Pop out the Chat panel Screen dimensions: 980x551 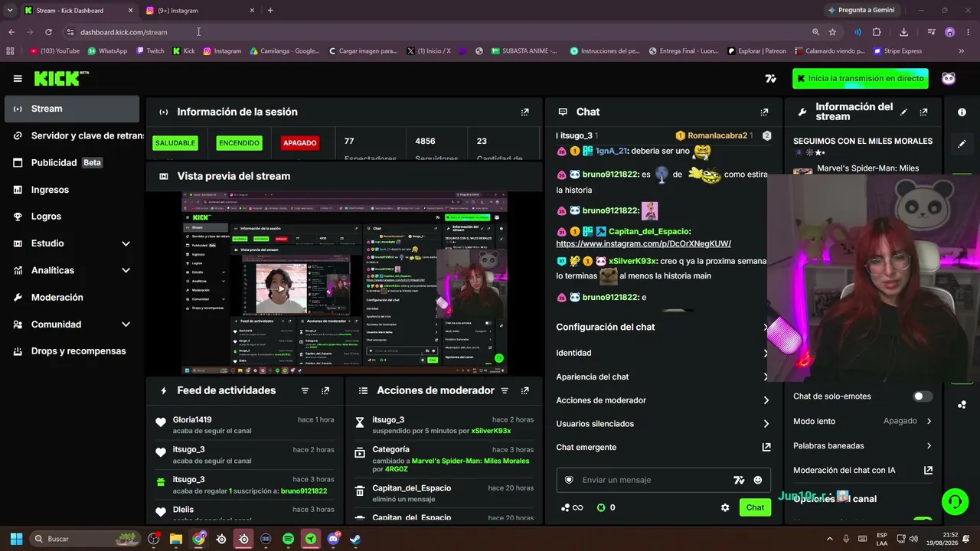click(x=764, y=112)
